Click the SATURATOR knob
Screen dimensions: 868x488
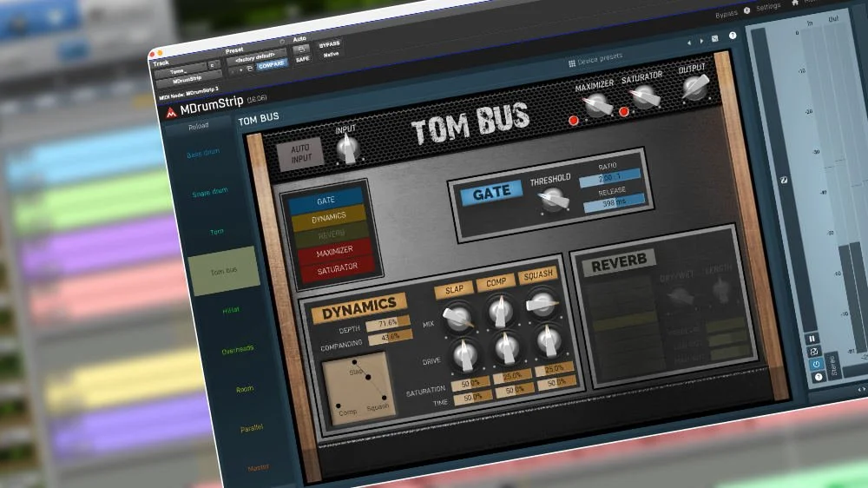pos(645,96)
